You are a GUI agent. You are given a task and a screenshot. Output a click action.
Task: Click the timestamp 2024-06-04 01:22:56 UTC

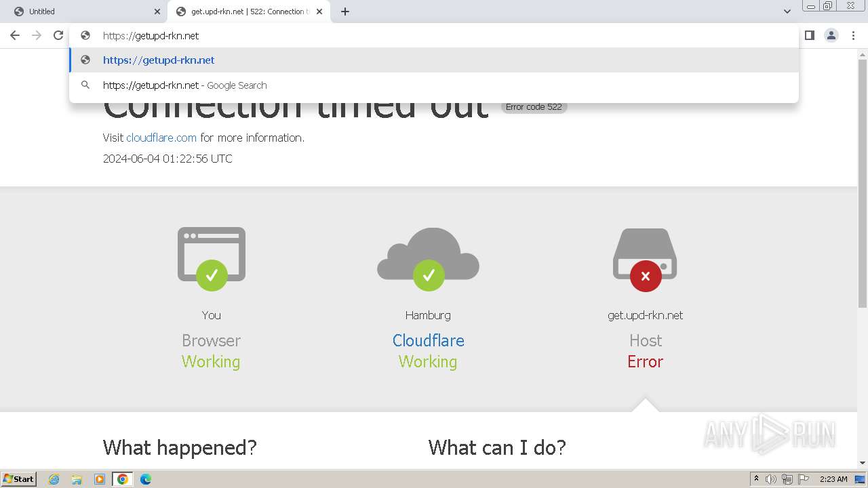[x=167, y=159]
